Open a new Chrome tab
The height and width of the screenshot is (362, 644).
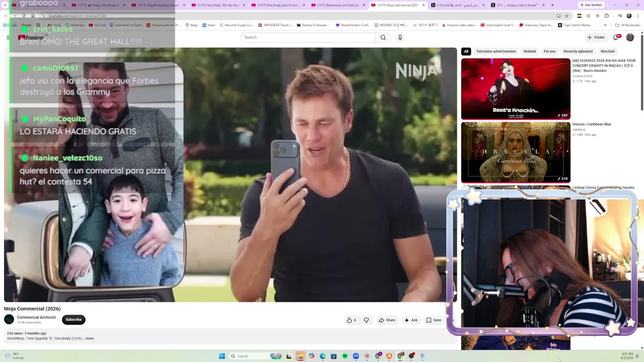[552, 5]
